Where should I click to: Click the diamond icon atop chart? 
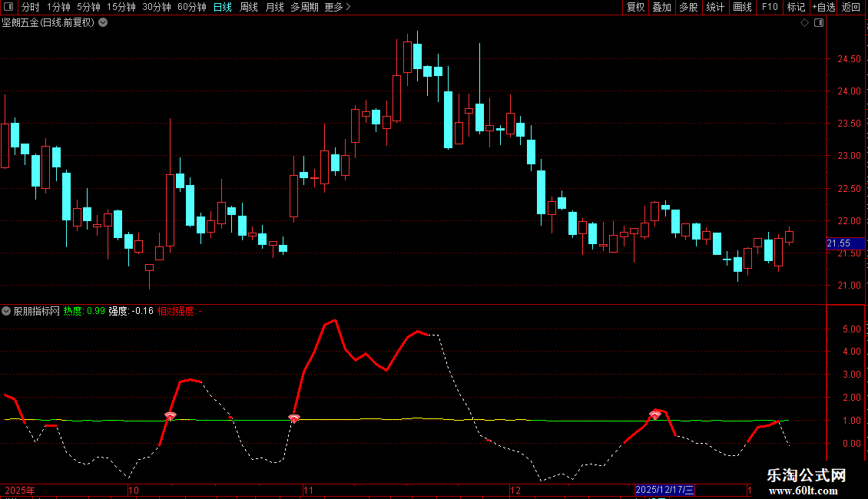tap(804, 23)
